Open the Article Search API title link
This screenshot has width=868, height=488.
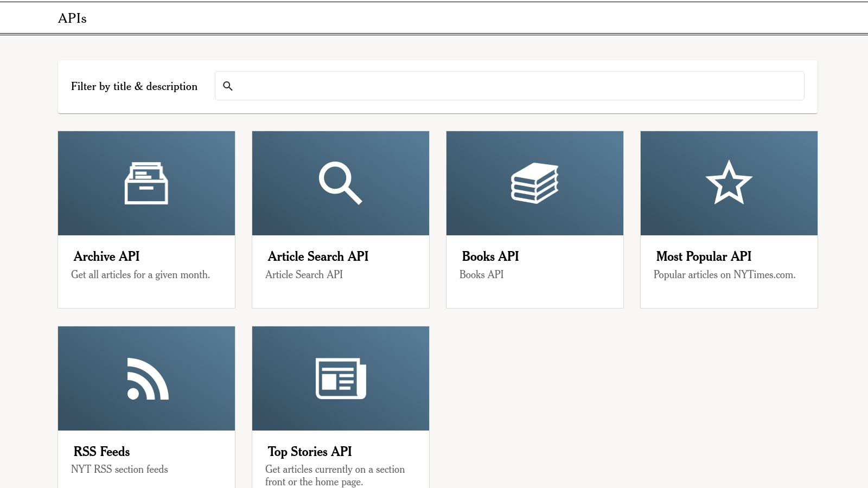point(318,256)
